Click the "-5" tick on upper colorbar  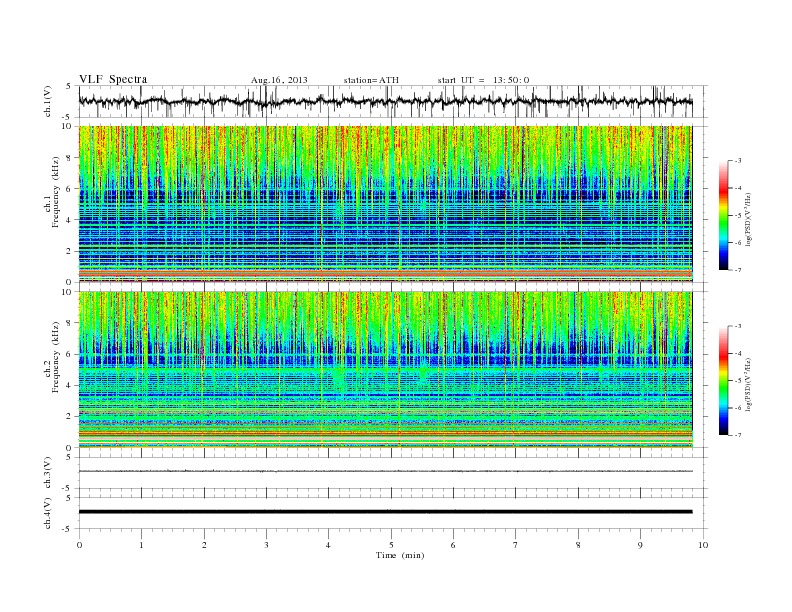click(x=737, y=216)
